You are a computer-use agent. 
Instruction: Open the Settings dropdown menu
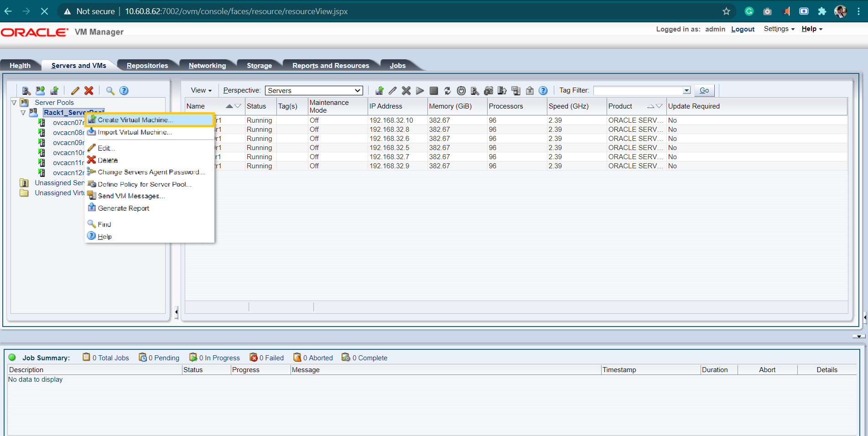[x=779, y=29]
